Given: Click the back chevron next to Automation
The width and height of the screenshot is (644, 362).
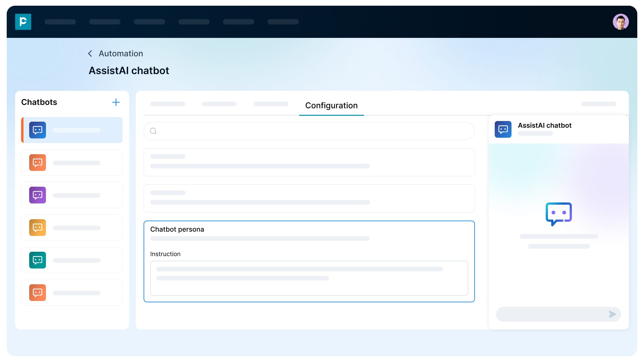Looking at the screenshot, I should click(90, 53).
